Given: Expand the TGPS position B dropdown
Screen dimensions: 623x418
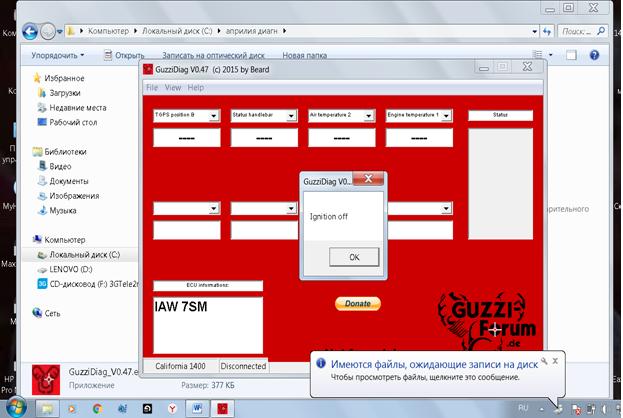Looking at the screenshot, I should pyautogui.click(x=214, y=116).
